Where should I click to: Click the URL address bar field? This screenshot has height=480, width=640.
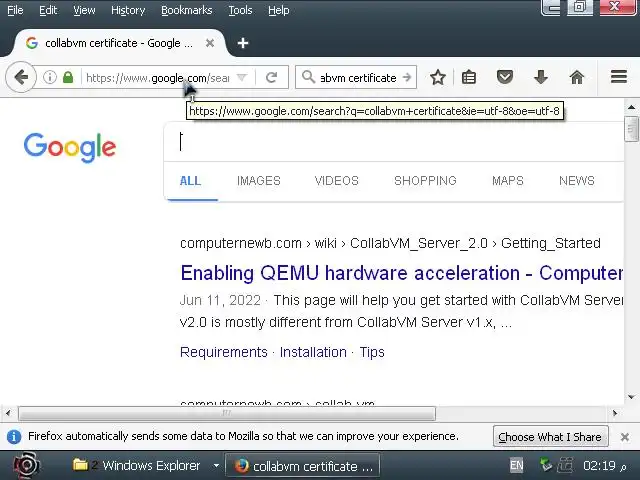(158, 77)
